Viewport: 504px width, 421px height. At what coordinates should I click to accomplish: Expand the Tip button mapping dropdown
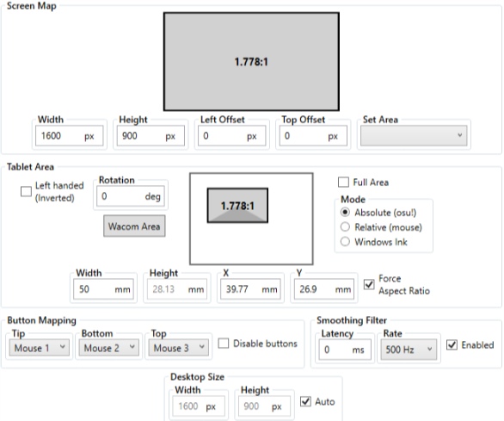click(40, 348)
